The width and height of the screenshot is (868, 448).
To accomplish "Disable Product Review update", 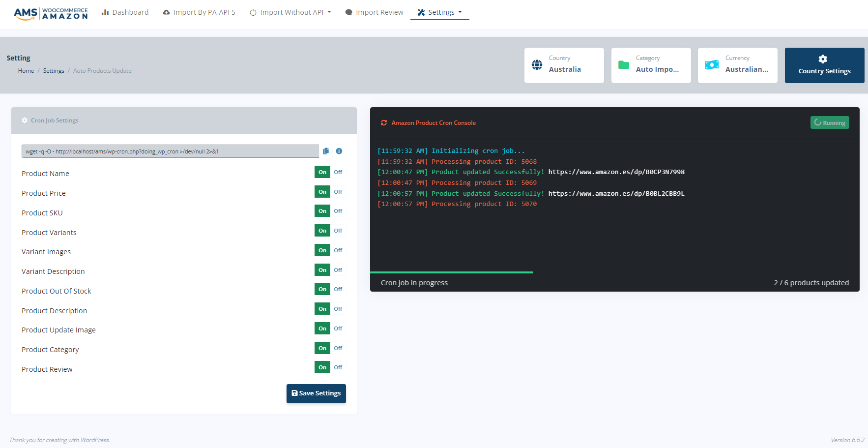I will 338,367.
